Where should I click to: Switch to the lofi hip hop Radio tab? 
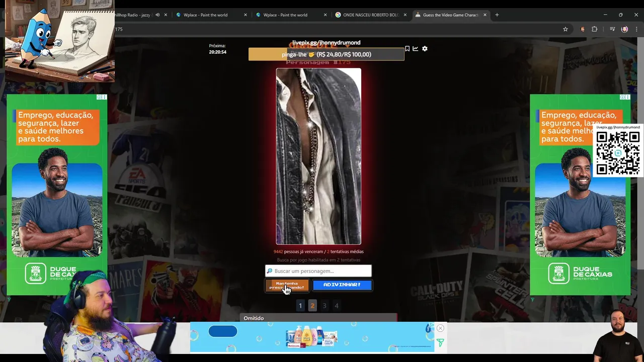(x=135, y=15)
